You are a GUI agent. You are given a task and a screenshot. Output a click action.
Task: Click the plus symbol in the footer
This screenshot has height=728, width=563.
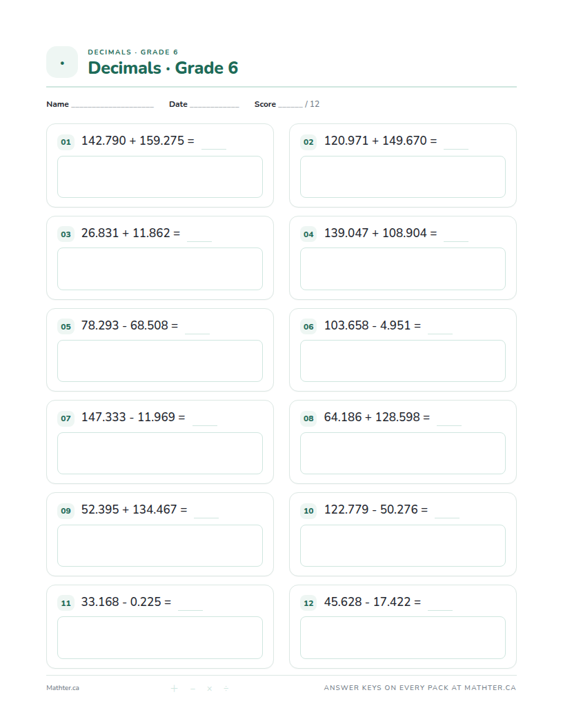pyautogui.click(x=174, y=689)
